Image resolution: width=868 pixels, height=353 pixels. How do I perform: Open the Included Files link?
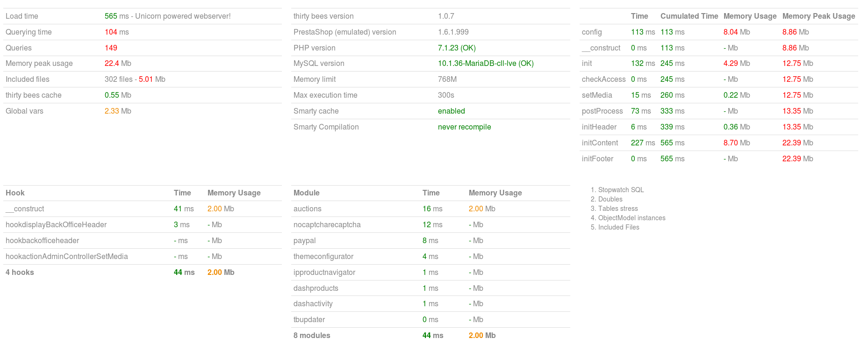point(618,227)
